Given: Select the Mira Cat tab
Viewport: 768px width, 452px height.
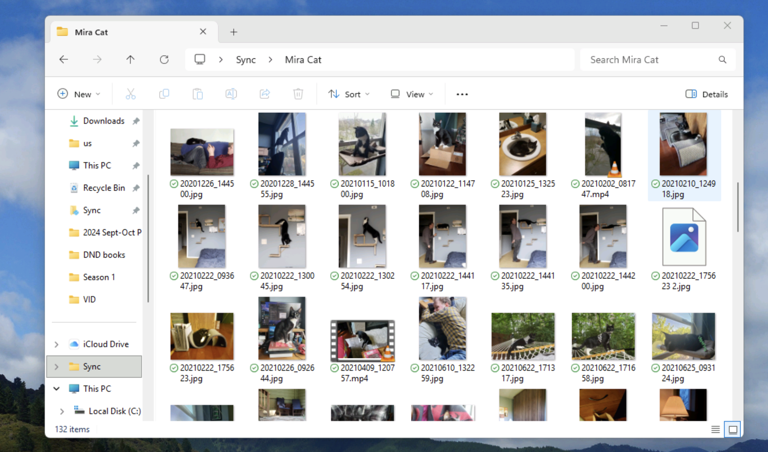Looking at the screenshot, I should [132, 32].
